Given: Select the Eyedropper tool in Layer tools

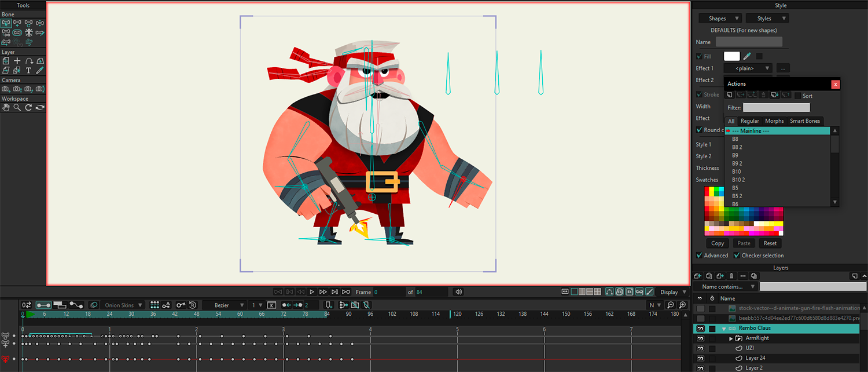Looking at the screenshot, I should pyautogui.click(x=40, y=70).
